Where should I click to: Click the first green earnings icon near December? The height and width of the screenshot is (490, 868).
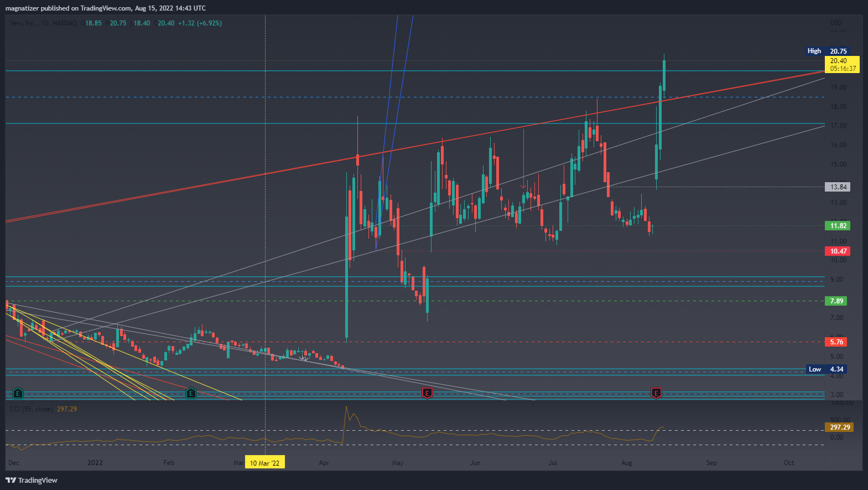point(18,393)
